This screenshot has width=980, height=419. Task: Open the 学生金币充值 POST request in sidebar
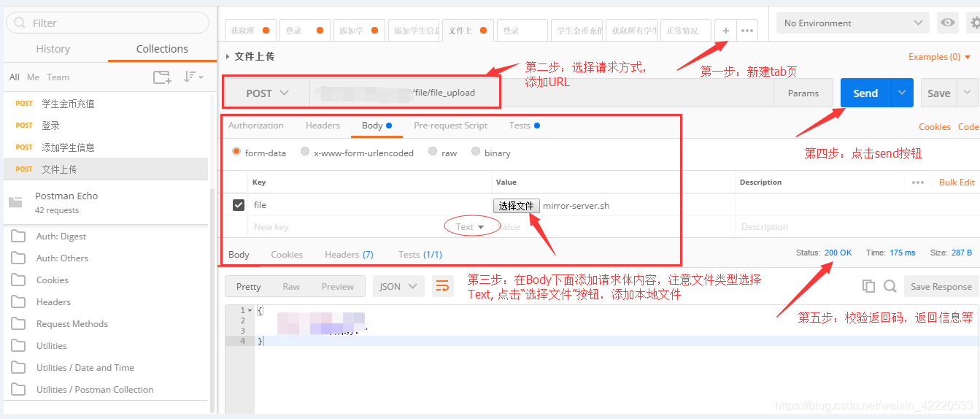tap(106, 104)
